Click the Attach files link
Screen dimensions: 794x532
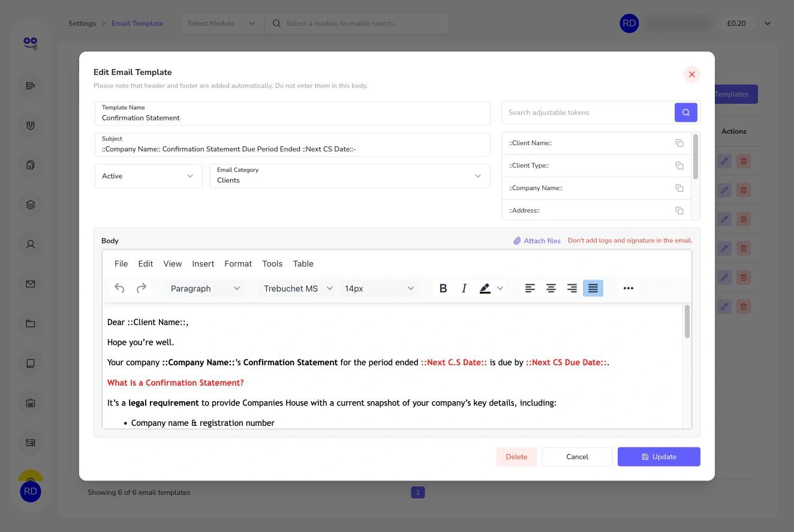[x=537, y=241]
